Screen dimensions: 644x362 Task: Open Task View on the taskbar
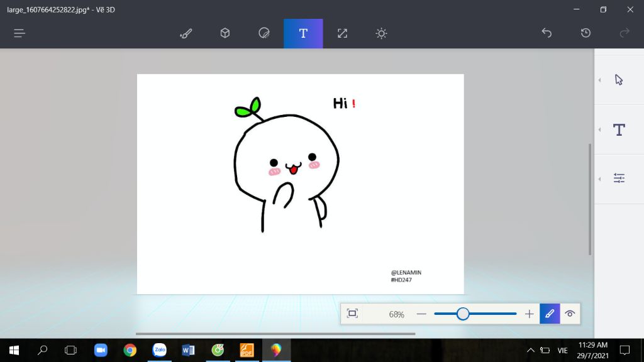70,350
